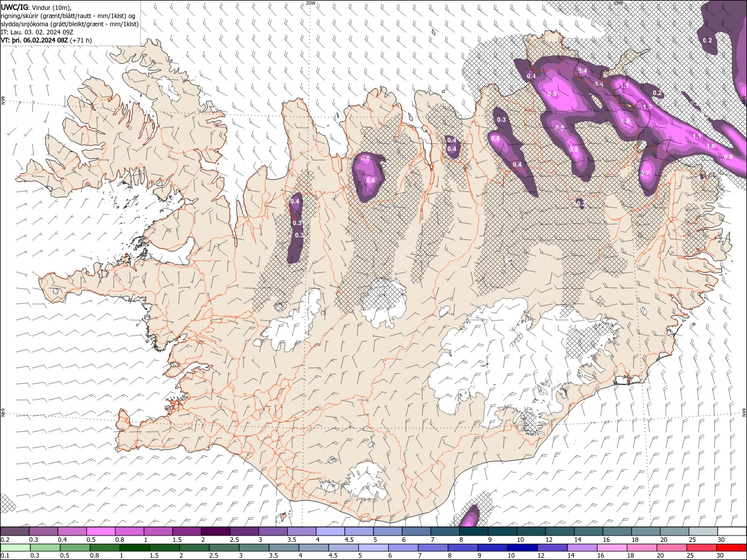Screen dimensions: 747x560
Task: Click the 18 grey-teal swatch in the top legend row
Action: [x=645, y=531]
